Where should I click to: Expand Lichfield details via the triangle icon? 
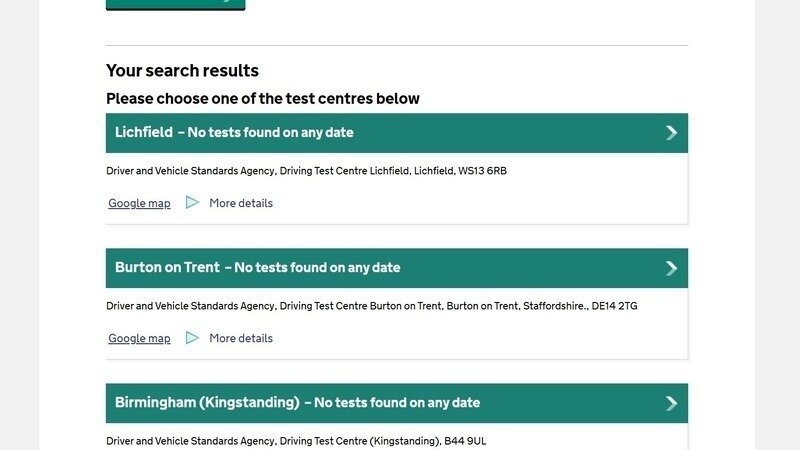[192, 203]
